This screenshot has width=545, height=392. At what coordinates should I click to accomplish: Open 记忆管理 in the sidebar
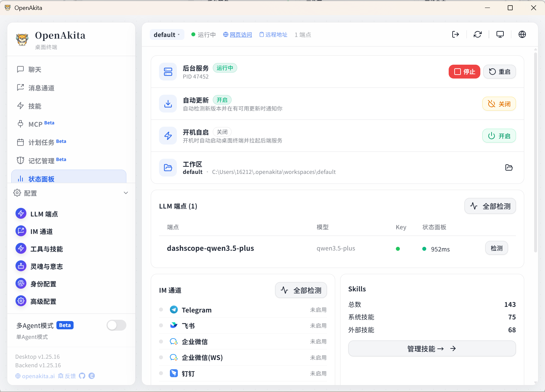pos(69,161)
